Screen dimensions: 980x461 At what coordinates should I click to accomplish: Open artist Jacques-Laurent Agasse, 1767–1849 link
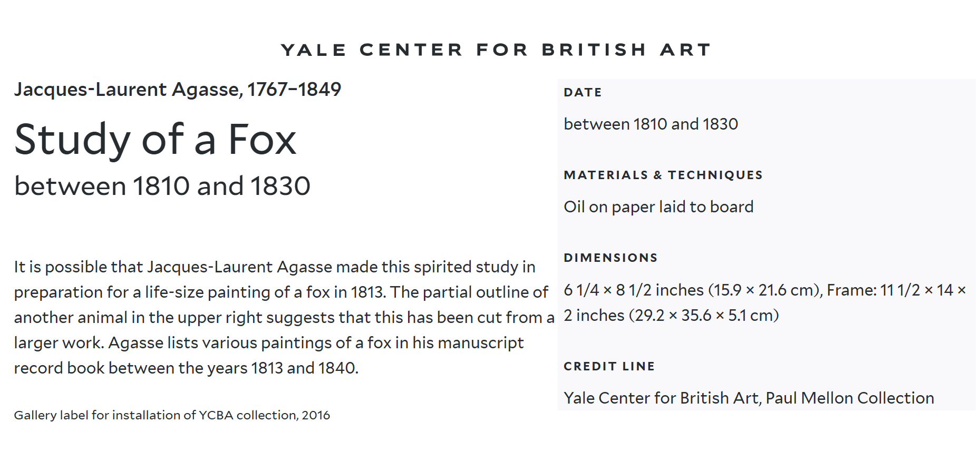tap(177, 90)
